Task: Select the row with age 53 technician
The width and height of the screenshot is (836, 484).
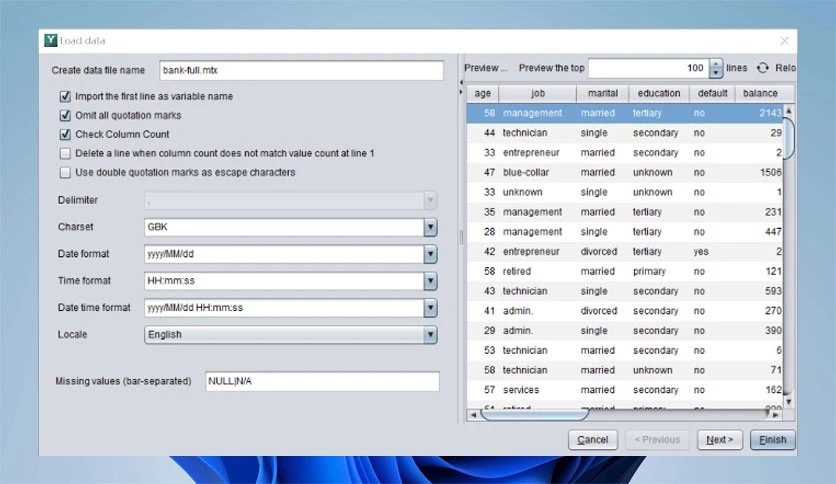Action: (625, 350)
